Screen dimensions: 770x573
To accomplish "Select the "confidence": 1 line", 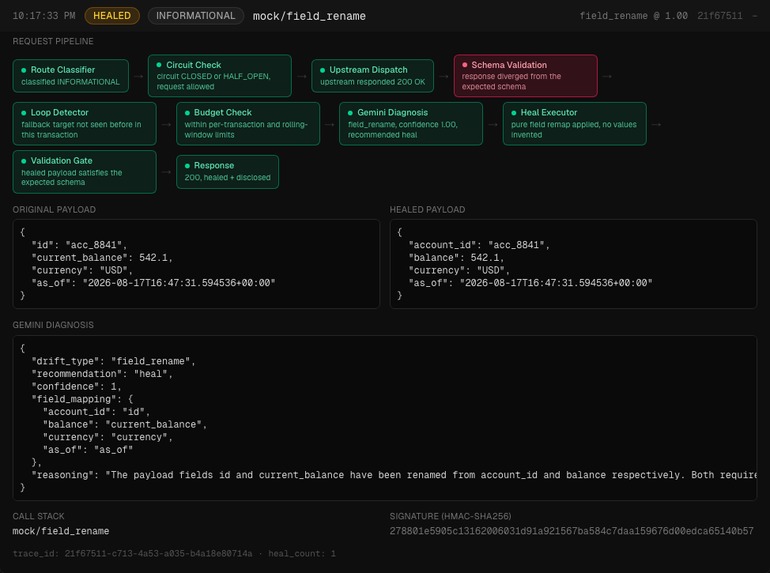I will 76,387.
